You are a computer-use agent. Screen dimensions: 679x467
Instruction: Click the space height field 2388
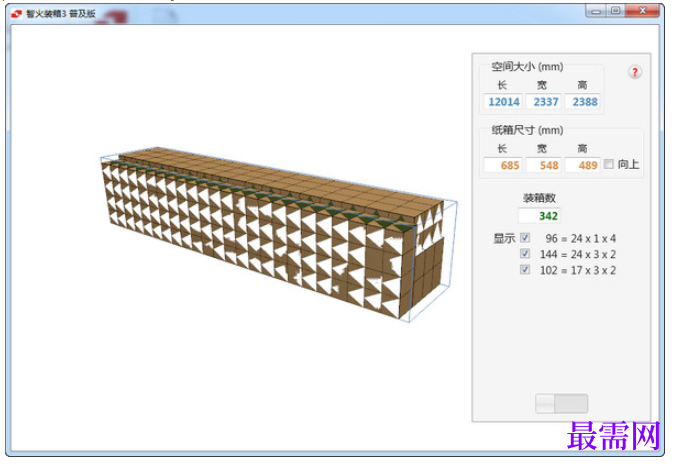coord(582,102)
